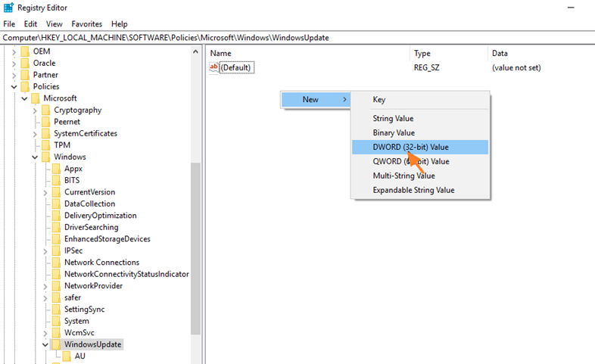This screenshot has height=364, width=595.
Task: Click the DeliveryOptimization folder icon
Action: pos(57,216)
